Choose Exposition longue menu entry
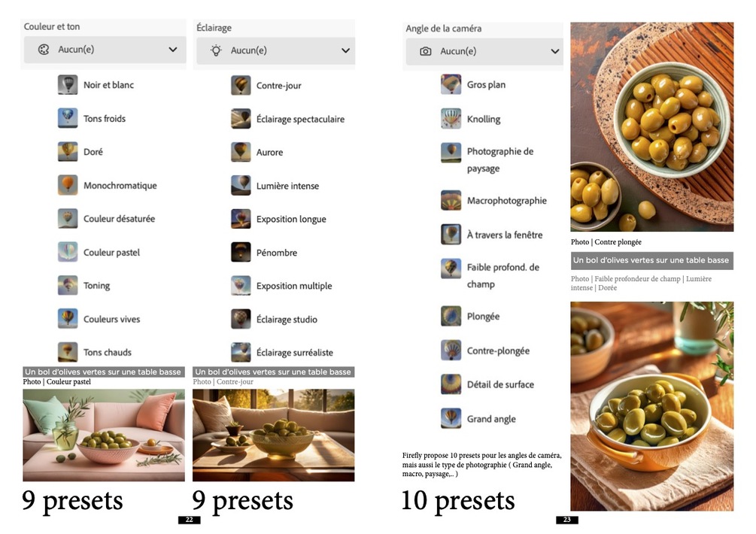This screenshot has width=756, height=534. (x=291, y=219)
